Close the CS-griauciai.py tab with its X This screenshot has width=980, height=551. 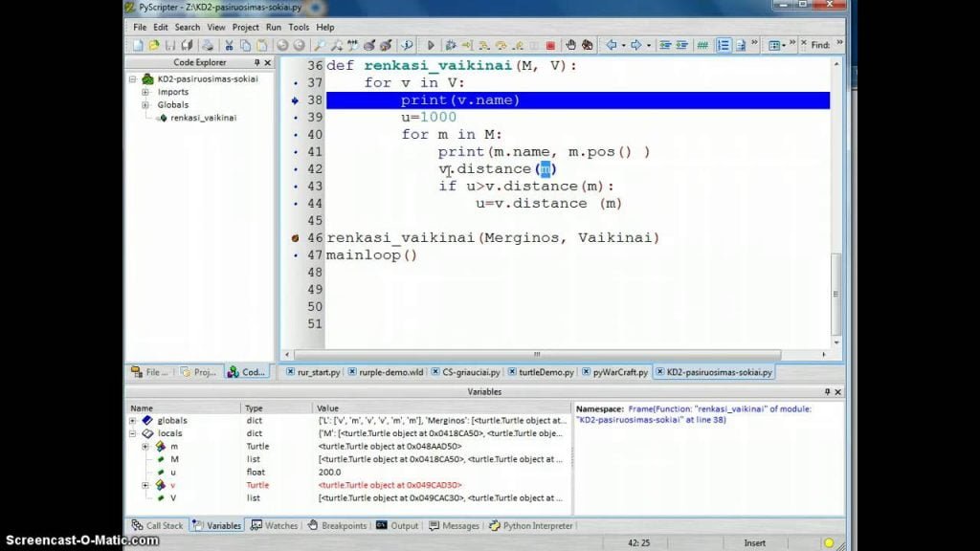pyautogui.click(x=435, y=372)
